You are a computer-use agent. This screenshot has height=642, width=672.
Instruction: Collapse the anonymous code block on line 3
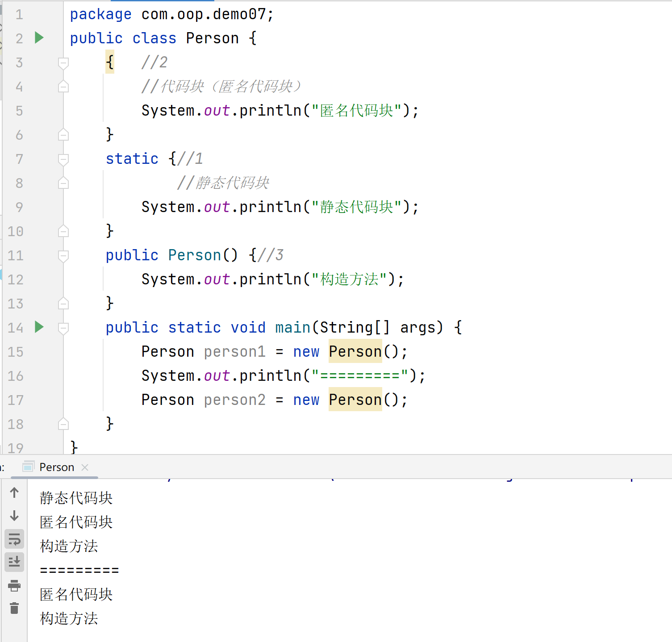pos(63,63)
